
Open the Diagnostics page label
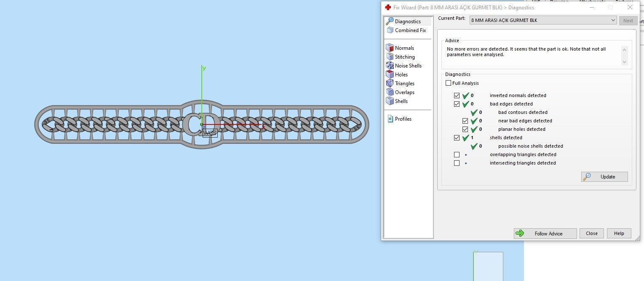(408, 22)
